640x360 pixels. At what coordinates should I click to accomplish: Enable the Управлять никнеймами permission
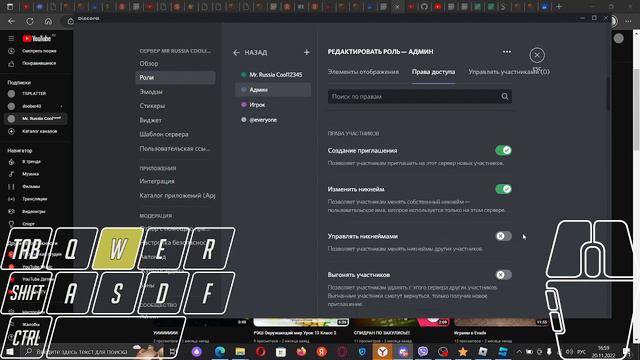[503, 236]
